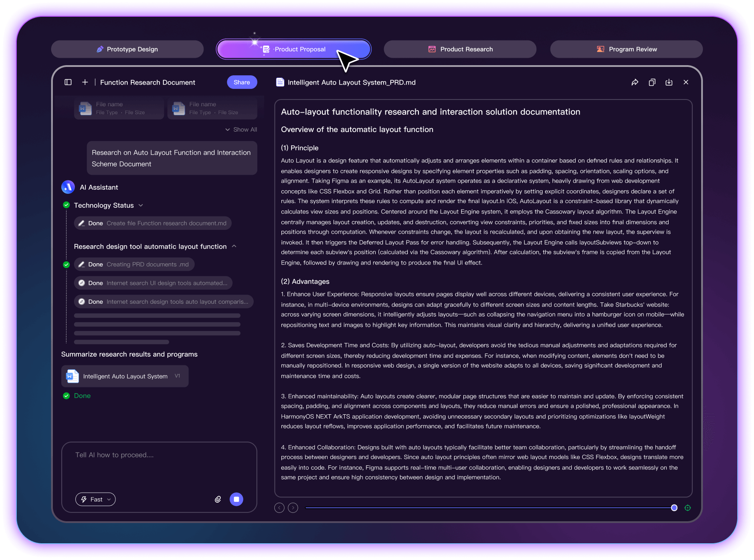Image resolution: width=754 pixels, height=560 pixels.
Task: Select the Program Review tab
Action: pos(626,49)
